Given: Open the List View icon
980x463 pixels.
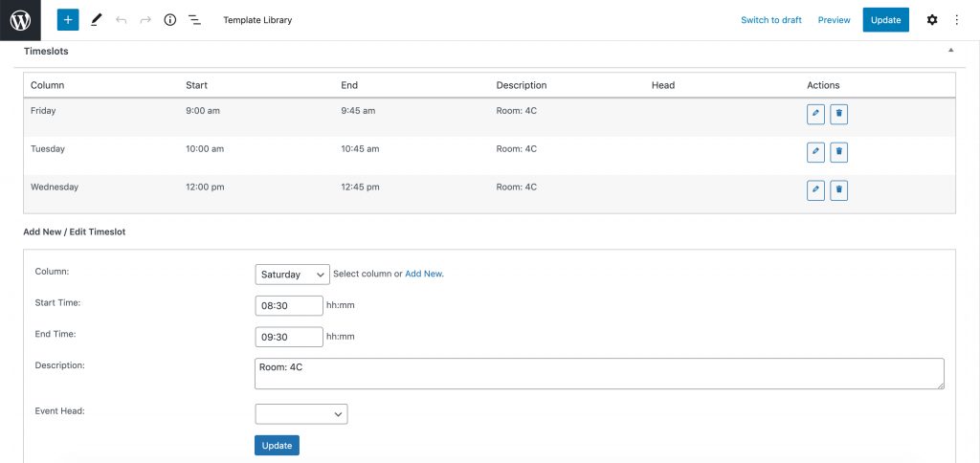Looking at the screenshot, I should [x=195, y=20].
